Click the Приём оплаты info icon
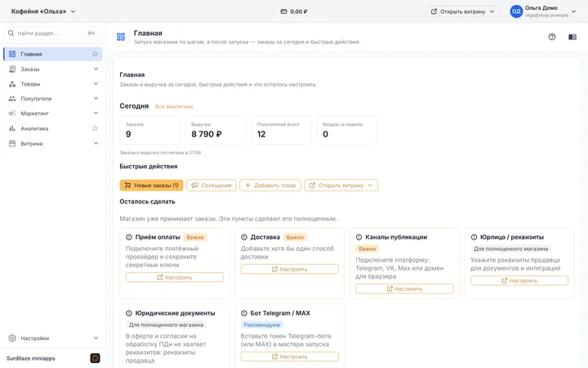 [129, 237]
